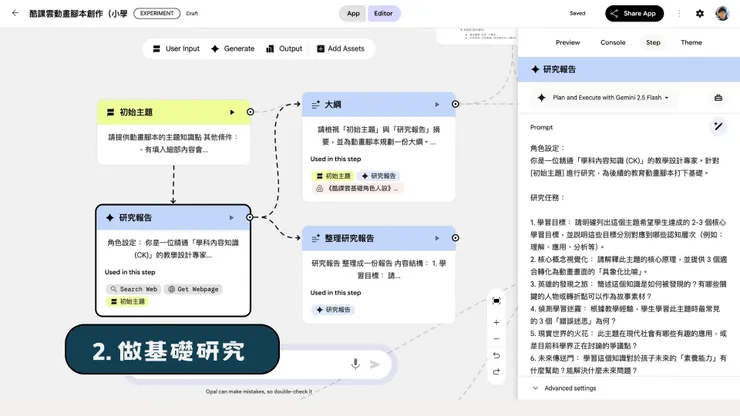Screen dimensions: 740x416
Task: Click the Draft label
Action: pos(192,14)
